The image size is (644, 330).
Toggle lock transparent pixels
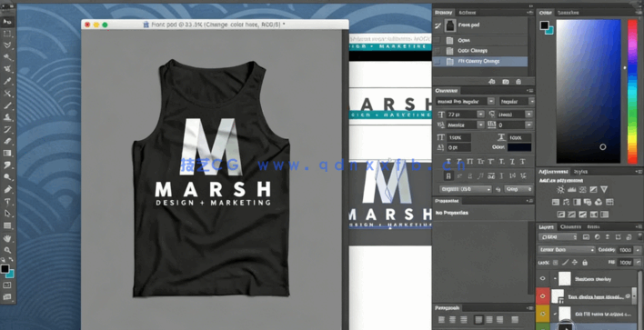point(555,263)
